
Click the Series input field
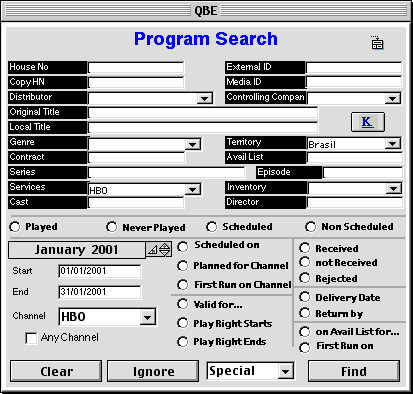tap(166, 173)
